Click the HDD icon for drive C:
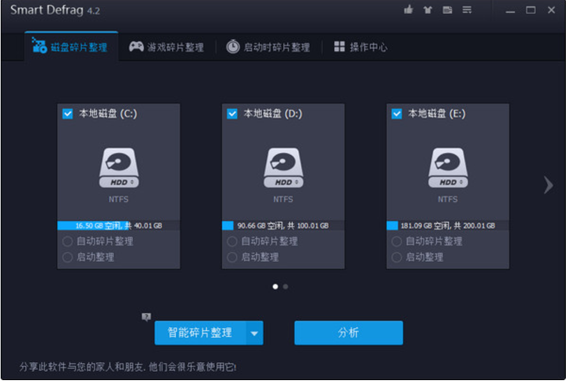Image resolution: width=568 pixels, height=392 pixels. click(x=119, y=168)
